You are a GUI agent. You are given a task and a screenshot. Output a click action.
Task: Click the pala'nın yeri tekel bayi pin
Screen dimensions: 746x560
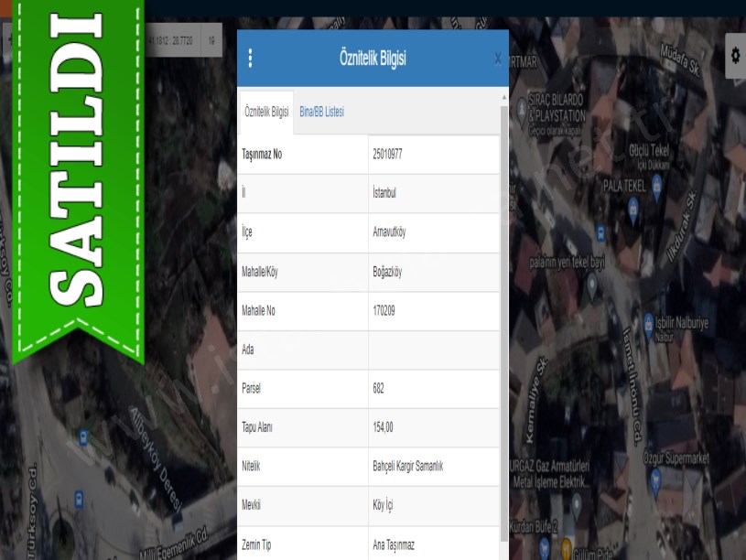592,284
